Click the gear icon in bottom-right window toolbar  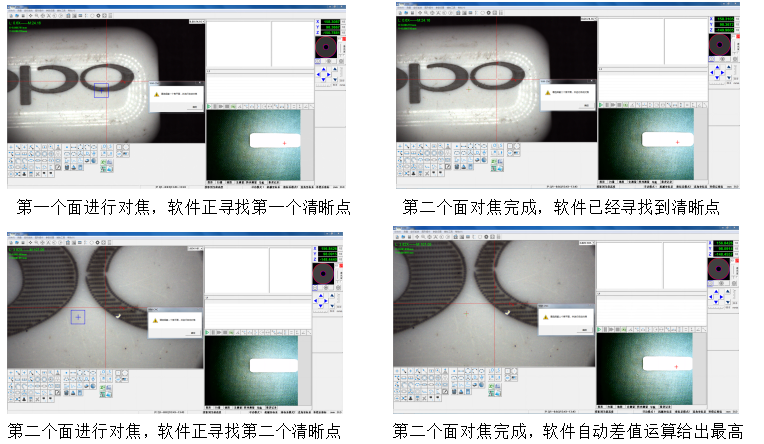[x=486, y=237]
